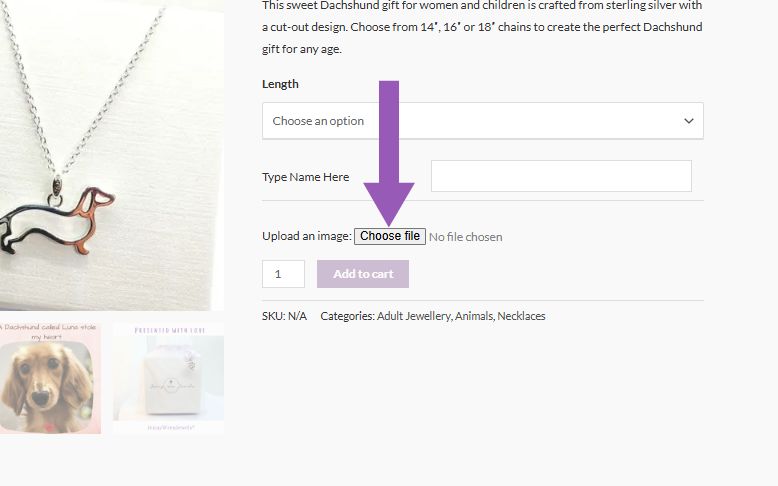Open the Animals category link
This screenshot has height=486, width=778.
pyautogui.click(x=474, y=316)
